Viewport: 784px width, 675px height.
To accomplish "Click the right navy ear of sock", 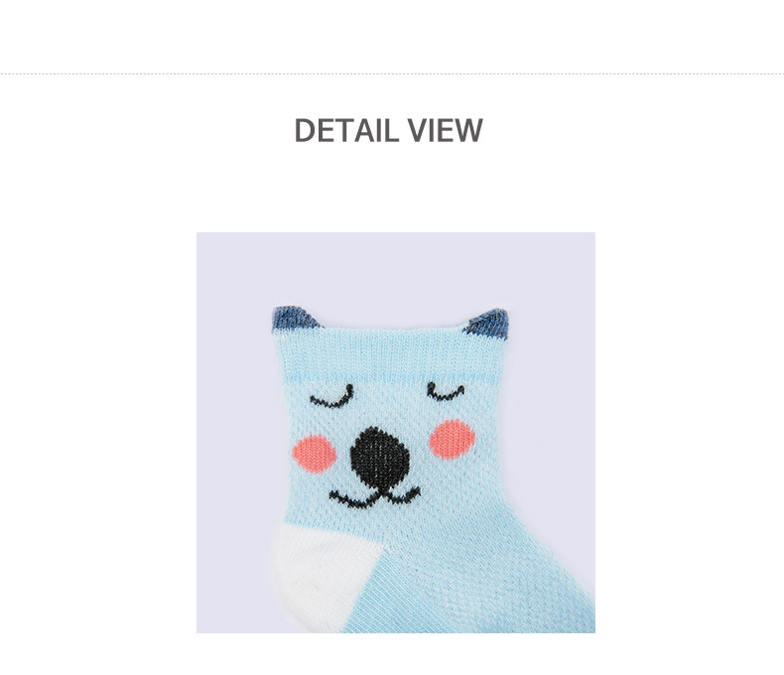I will point(487,324).
